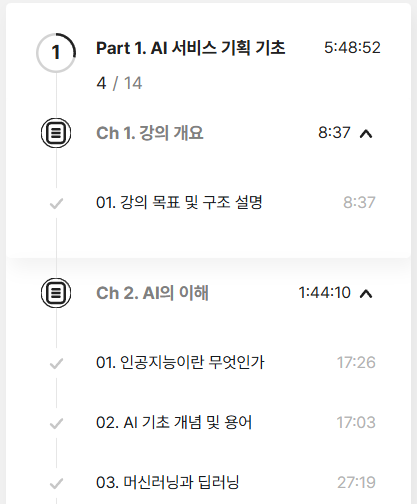Image resolution: width=417 pixels, height=504 pixels.
Task: Click the Part 1 circular progress icon
Action: [x=56, y=53]
